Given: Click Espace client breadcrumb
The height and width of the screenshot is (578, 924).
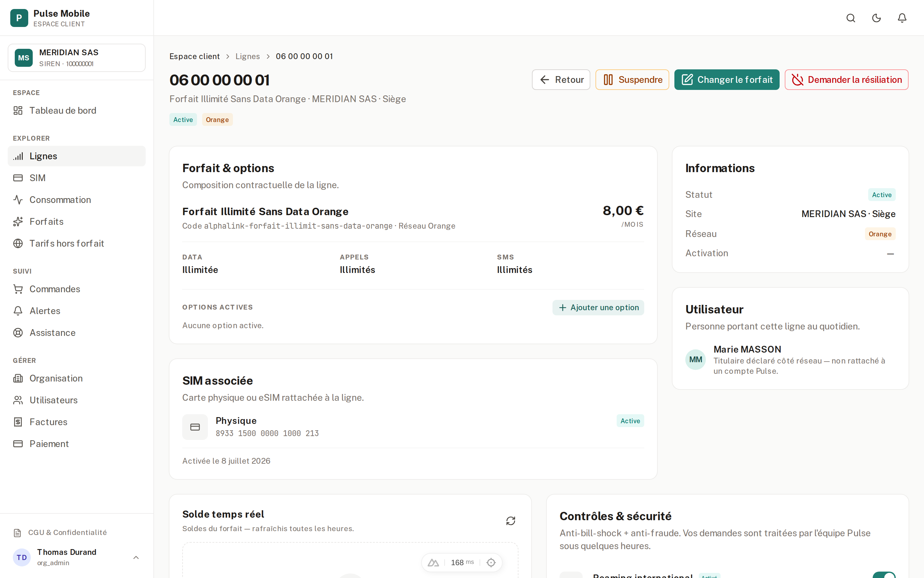Looking at the screenshot, I should tap(194, 56).
